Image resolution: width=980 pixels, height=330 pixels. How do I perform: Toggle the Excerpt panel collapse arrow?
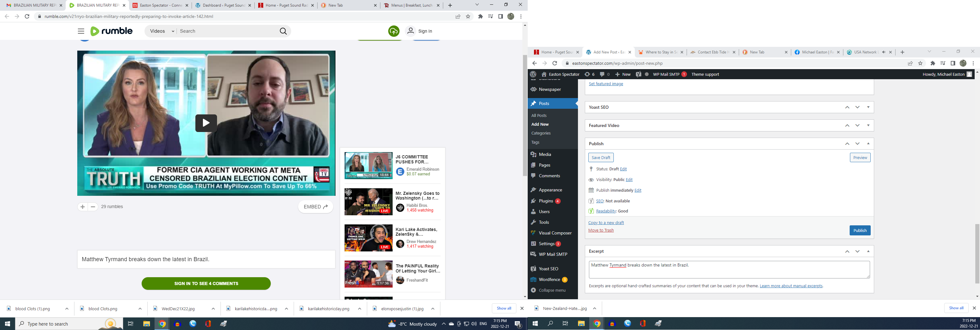coord(868,251)
